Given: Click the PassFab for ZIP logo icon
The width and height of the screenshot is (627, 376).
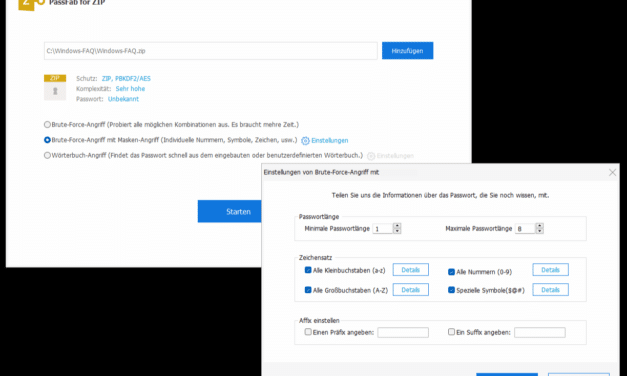Looking at the screenshot, I should pyautogui.click(x=31, y=4).
